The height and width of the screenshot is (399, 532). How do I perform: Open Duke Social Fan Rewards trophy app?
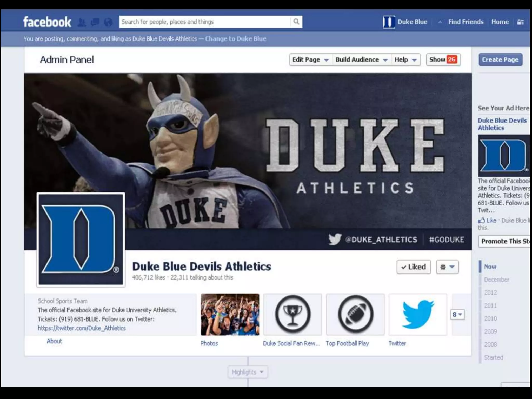pos(292,314)
